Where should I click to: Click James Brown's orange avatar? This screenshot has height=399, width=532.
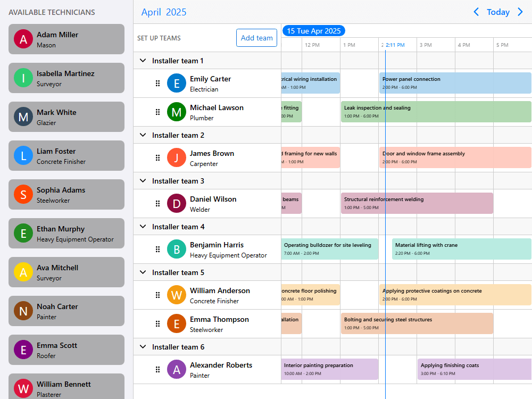(177, 158)
